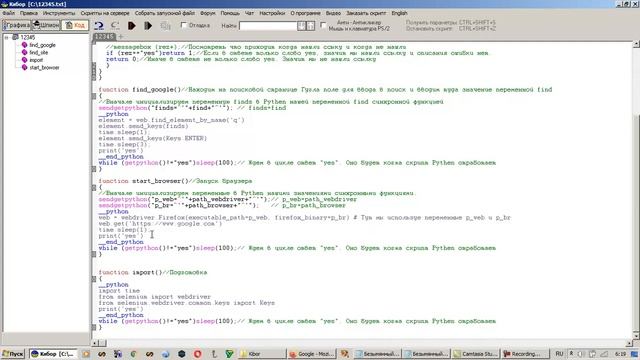The height and width of the screenshot is (360, 640).
Task: Open the Kibor folder from the taskbar
Action: point(261,354)
